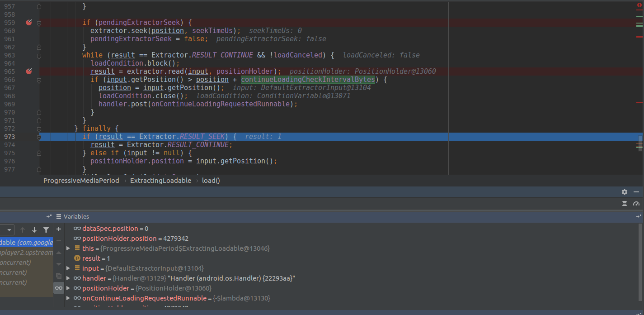Image resolution: width=644 pixels, height=315 pixels.
Task: Open the thread selector dropdown arrow
Action: pos(8,229)
